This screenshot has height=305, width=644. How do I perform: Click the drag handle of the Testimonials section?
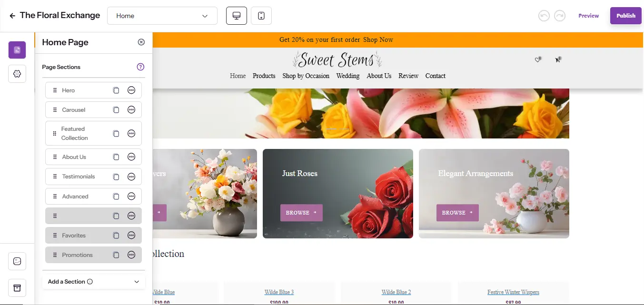point(55,177)
